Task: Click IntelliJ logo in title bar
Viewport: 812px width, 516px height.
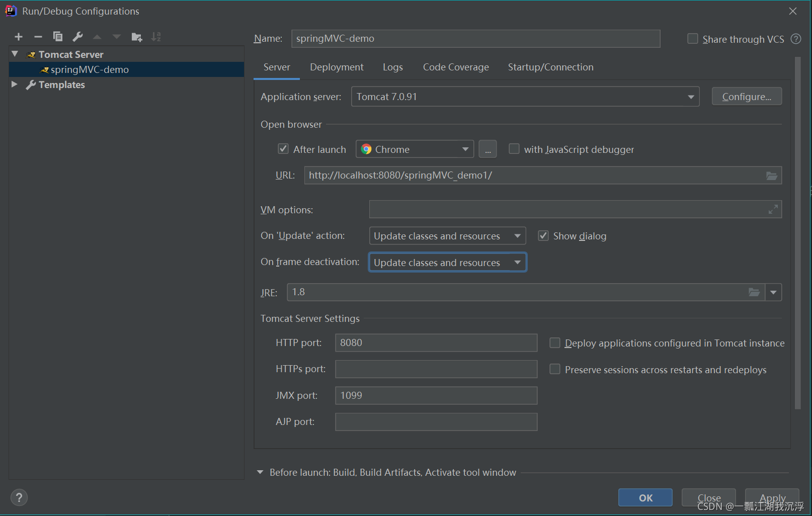Action: tap(11, 11)
